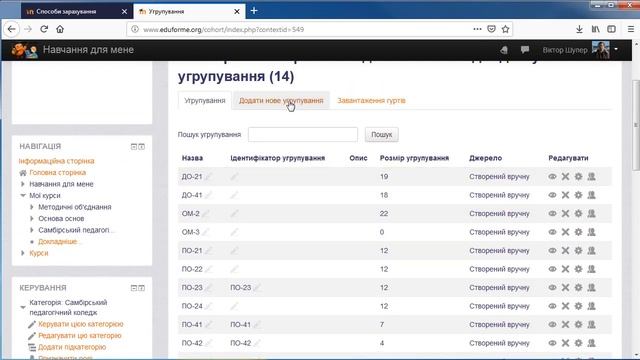Viewport: 640px width, 360px height.
Task: Open Навчання для мене site logo
Action: click(x=72, y=50)
